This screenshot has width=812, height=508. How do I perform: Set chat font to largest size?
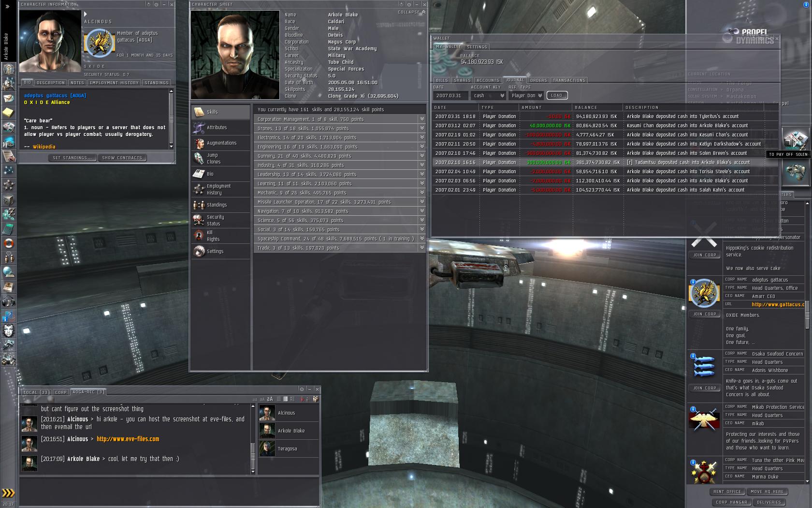(270, 399)
